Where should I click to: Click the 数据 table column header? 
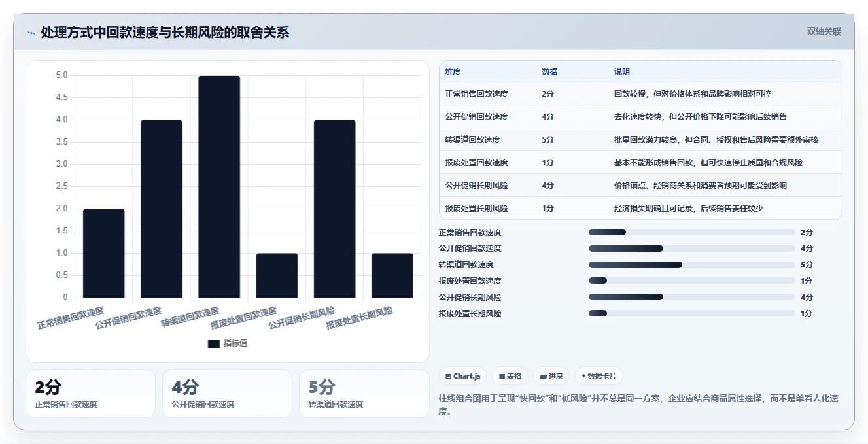click(x=550, y=72)
